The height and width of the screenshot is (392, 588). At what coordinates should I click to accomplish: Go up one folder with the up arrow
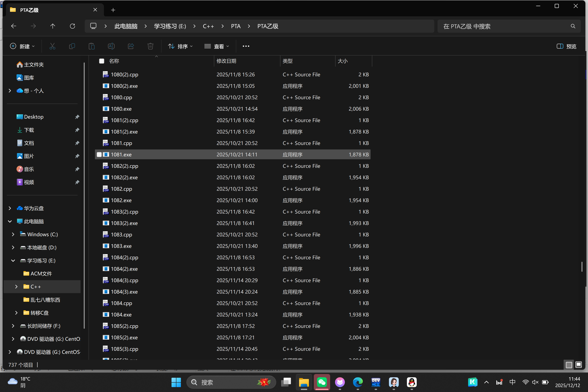click(53, 26)
